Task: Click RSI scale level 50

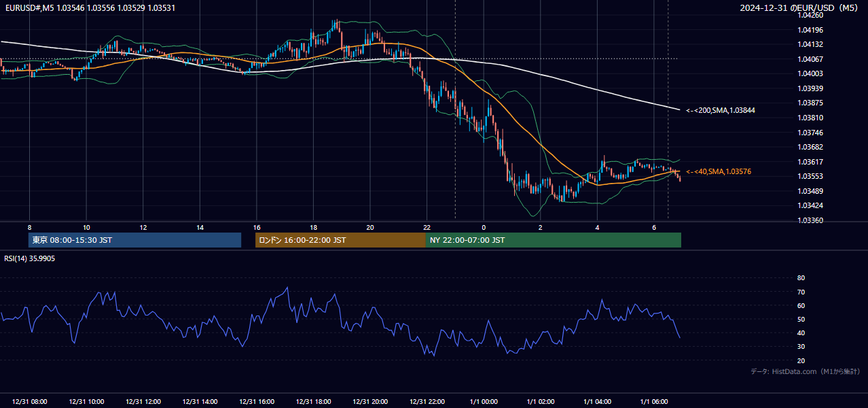Action: tap(801, 319)
